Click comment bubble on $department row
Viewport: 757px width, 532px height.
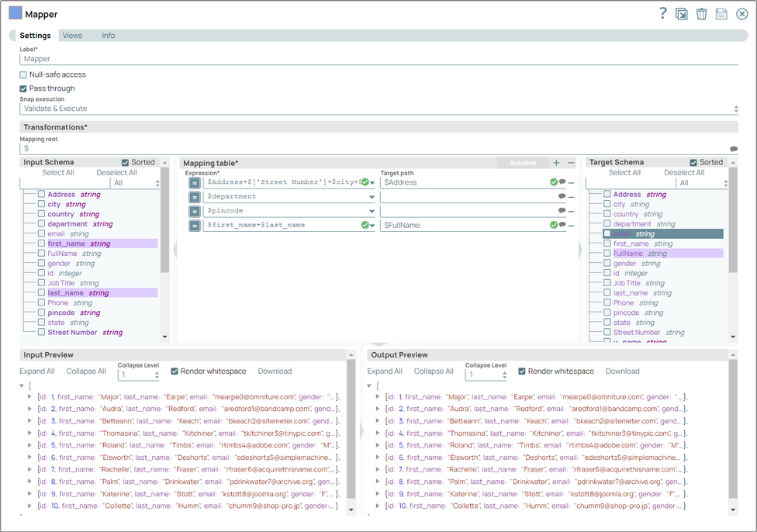point(561,197)
